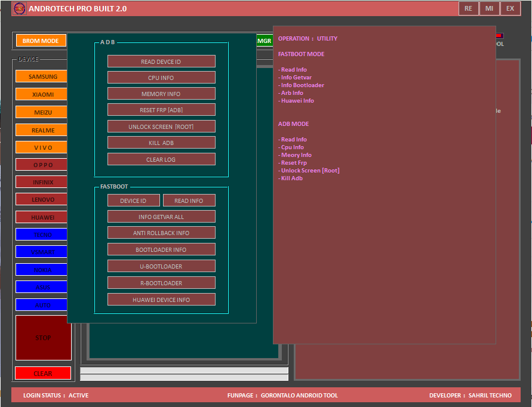Open the MGR panel
Screen dimensions: 532x407
[x=264, y=41]
